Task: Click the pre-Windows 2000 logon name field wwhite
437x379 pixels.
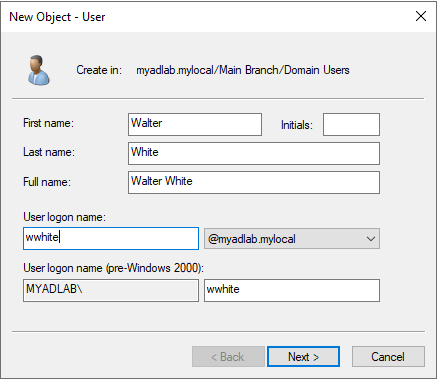Action: coord(292,290)
